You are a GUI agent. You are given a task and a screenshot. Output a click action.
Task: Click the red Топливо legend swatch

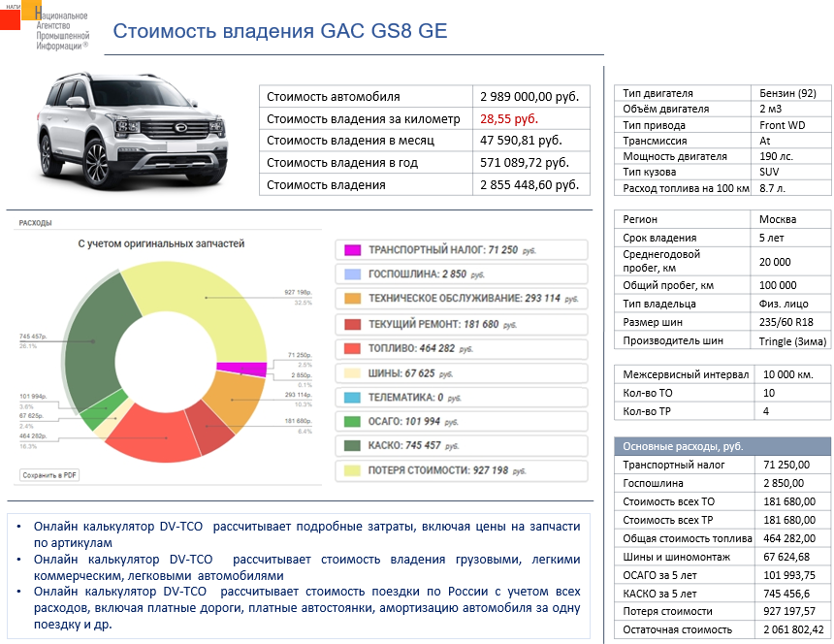tap(352, 348)
